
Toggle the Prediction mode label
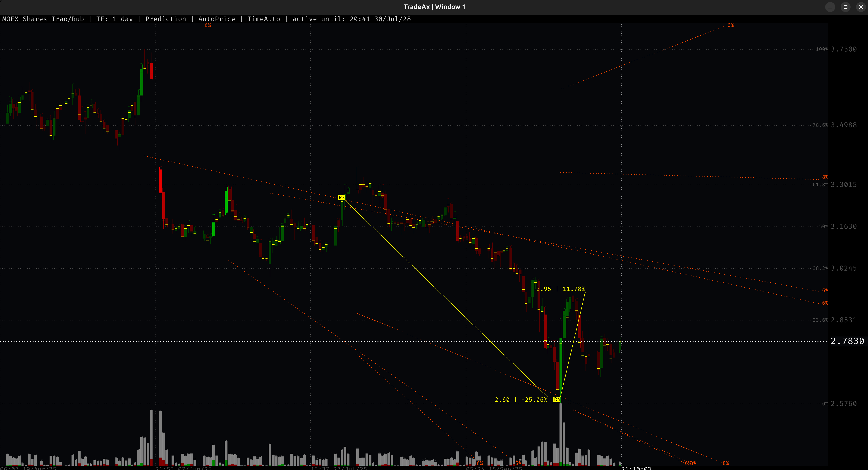point(165,19)
